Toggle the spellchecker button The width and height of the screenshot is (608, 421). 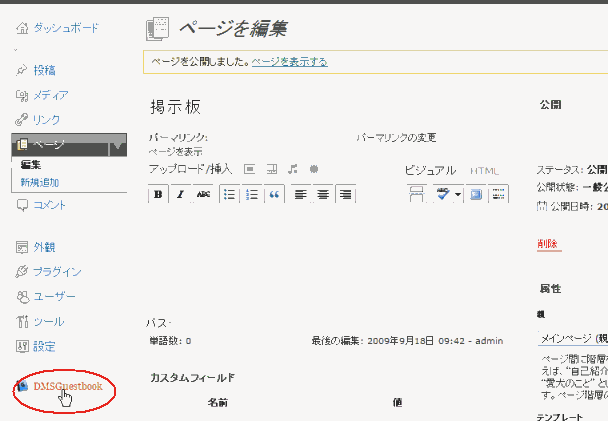pyautogui.click(x=443, y=194)
